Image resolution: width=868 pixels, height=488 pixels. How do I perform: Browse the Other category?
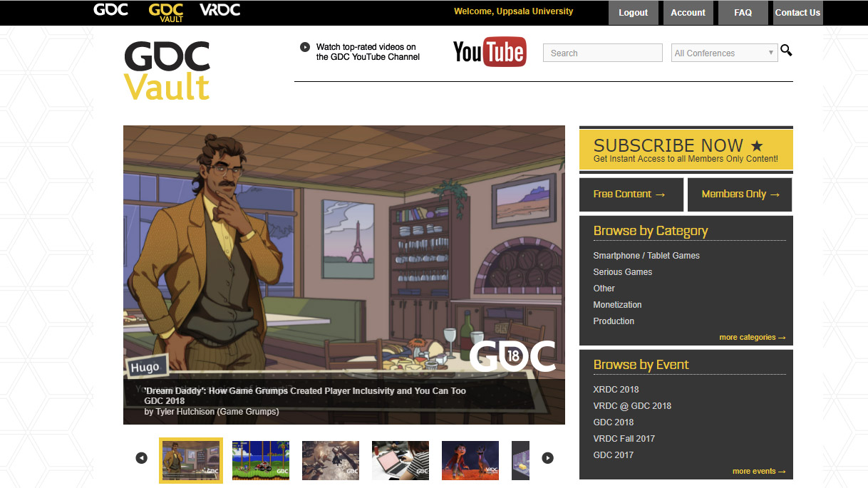(604, 289)
